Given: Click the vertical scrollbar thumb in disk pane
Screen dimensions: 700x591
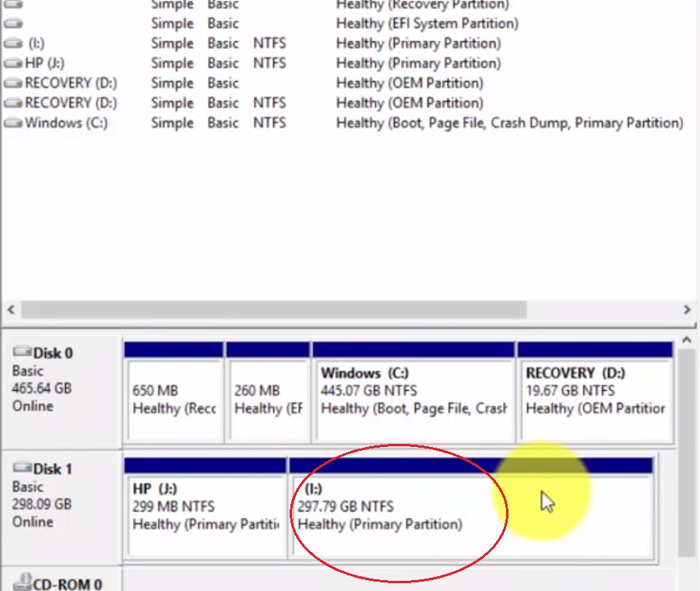Looking at the screenshot, I should point(687,452).
